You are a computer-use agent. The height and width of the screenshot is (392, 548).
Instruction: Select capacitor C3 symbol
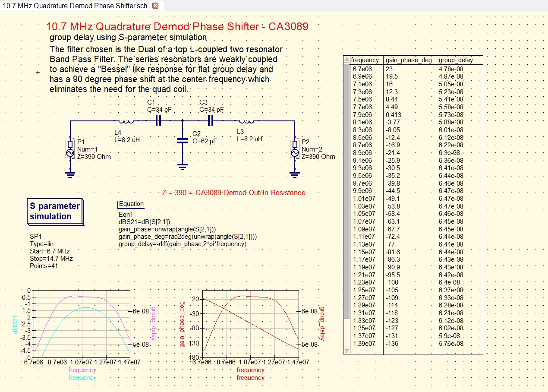[x=210, y=122]
